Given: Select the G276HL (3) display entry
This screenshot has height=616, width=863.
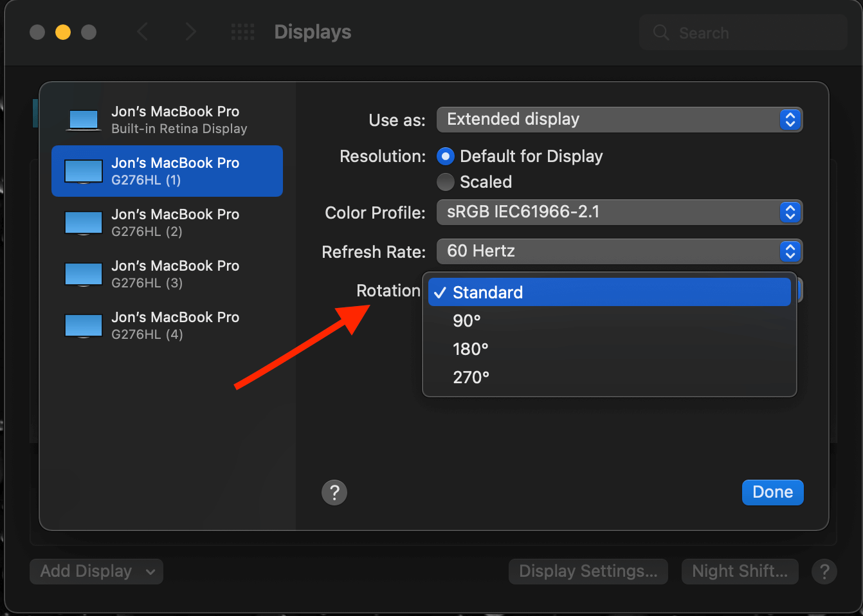Looking at the screenshot, I should [x=167, y=274].
